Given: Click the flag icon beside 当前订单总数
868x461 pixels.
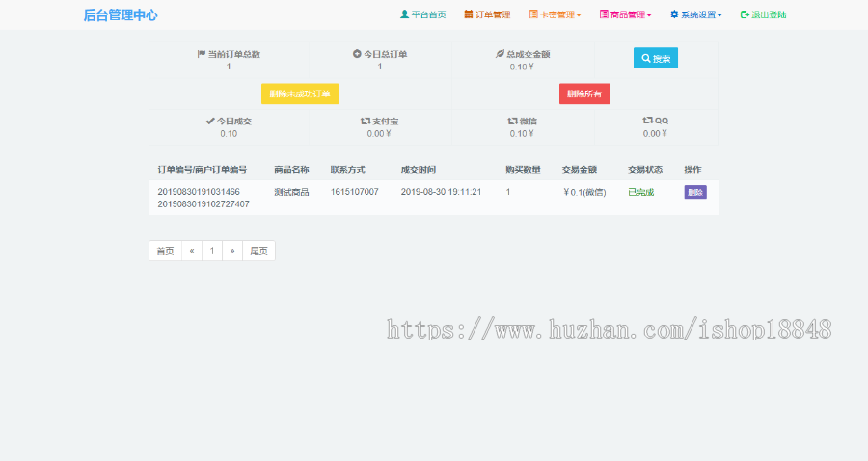Looking at the screenshot, I should (x=202, y=54).
